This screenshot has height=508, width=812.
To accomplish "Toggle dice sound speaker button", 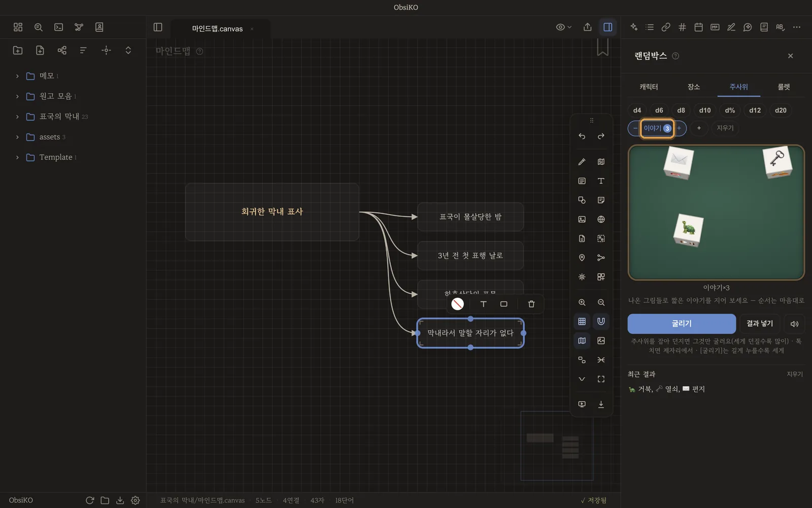I will point(794,324).
